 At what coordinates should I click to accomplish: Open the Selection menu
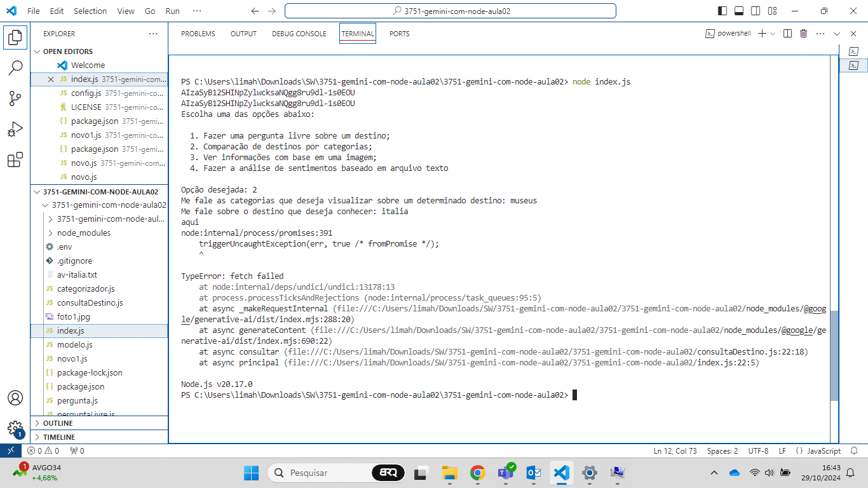(90, 11)
